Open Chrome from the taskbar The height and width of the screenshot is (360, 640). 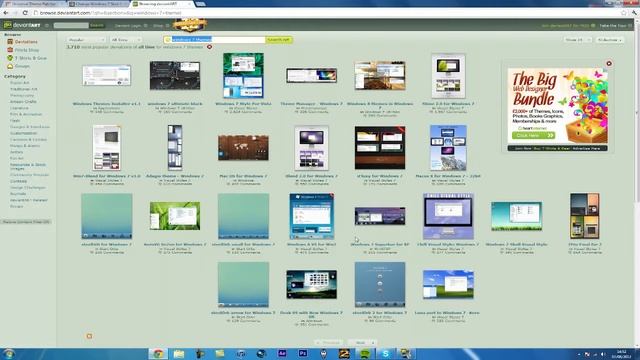pyautogui.click(x=158, y=353)
